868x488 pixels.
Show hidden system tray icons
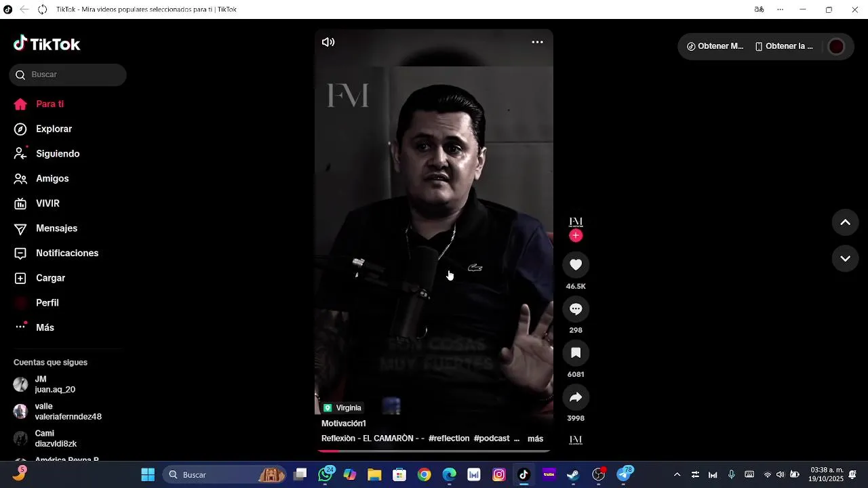(677, 474)
